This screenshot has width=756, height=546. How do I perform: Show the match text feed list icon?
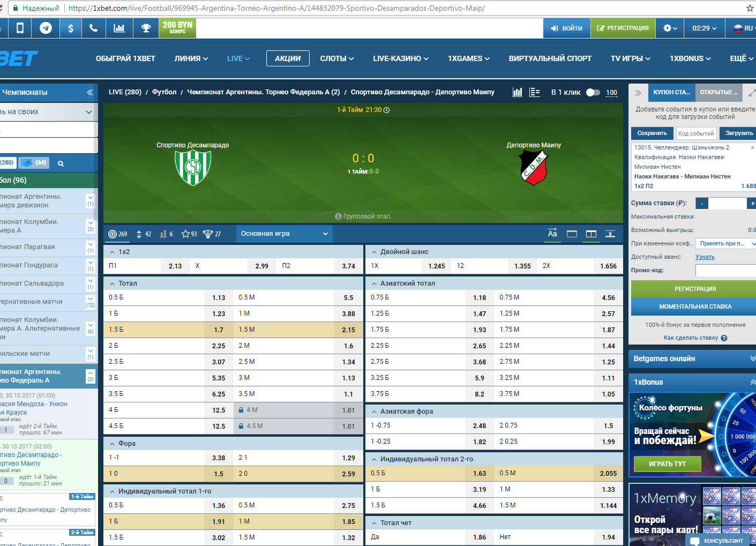pyautogui.click(x=534, y=92)
